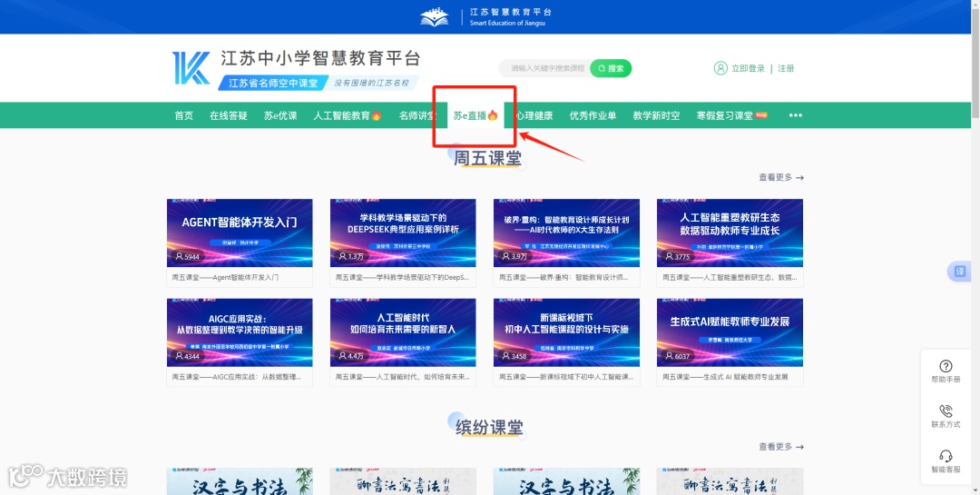Open the 人工智能重塑教研生态 course thumbnail
This screenshot has height=495, width=980.
[730, 233]
